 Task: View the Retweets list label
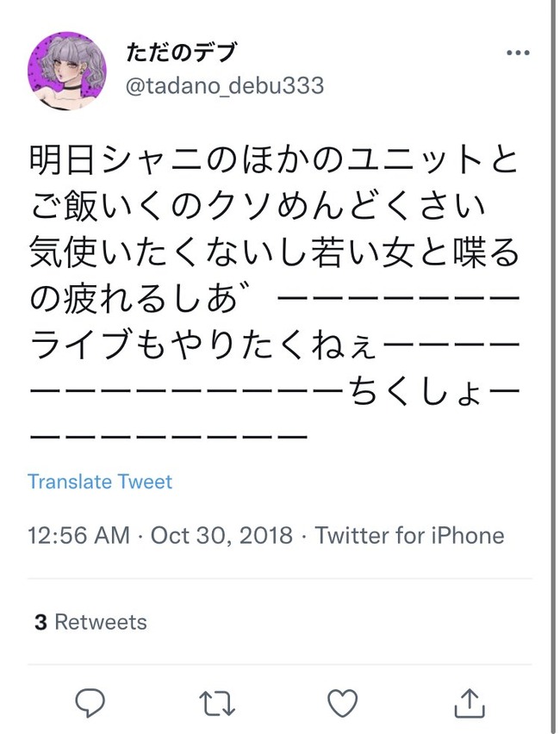(101, 622)
